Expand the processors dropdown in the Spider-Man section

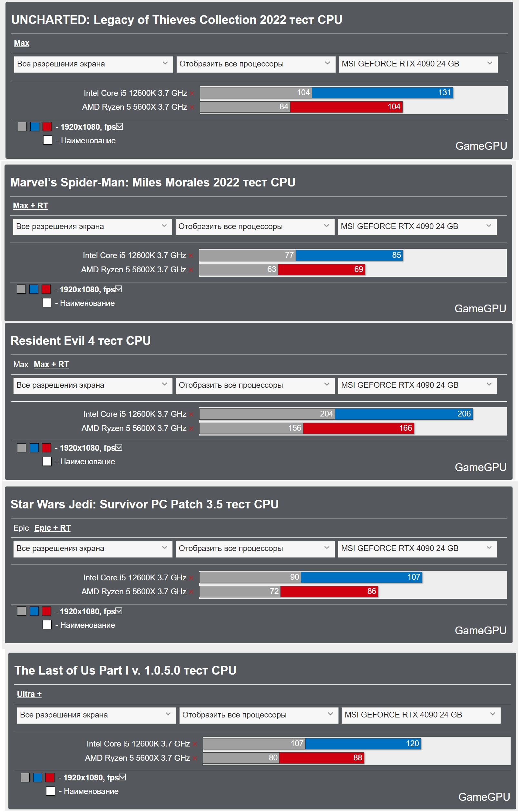pos(255,226)
